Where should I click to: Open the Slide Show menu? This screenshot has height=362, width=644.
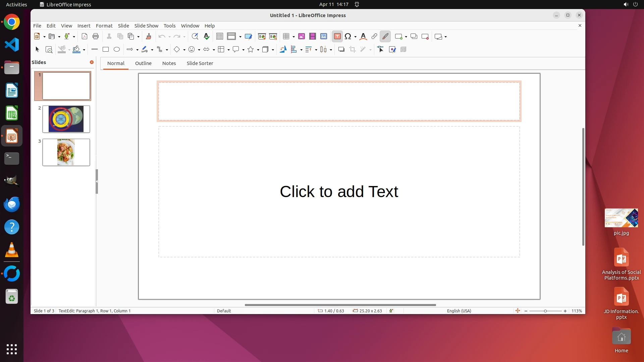146,26
